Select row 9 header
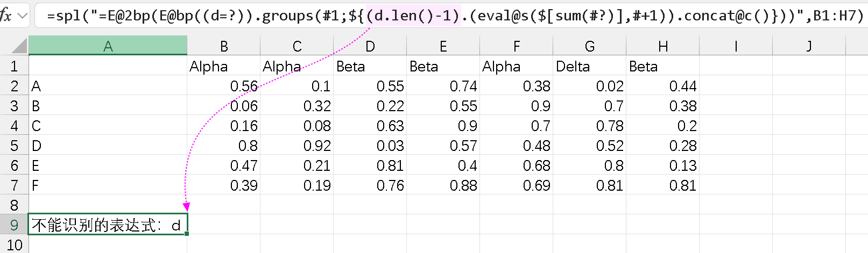The width and height of the screenshot is (868, 253). tap(14, 225)
